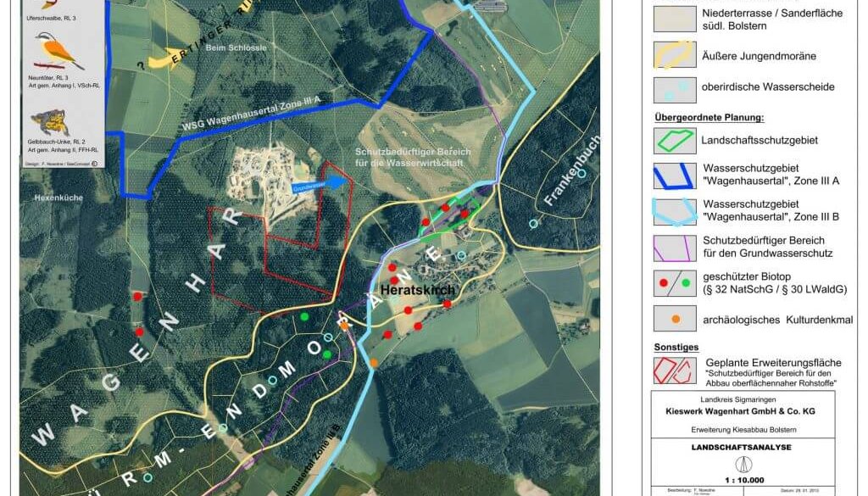868x496 pixels.
Task: Pick the Wasserschutzgebiet Zone III B legend swatch
Action: [x=674, y=210]
